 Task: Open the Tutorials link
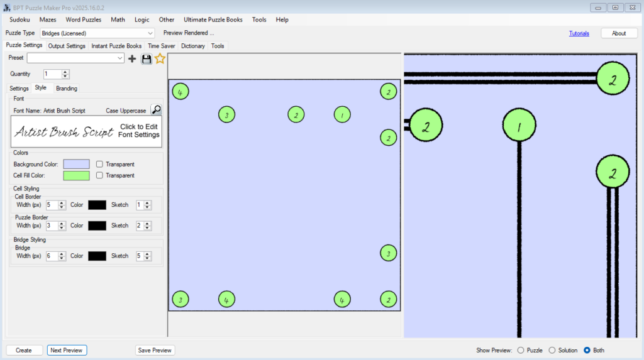[579, 33]
